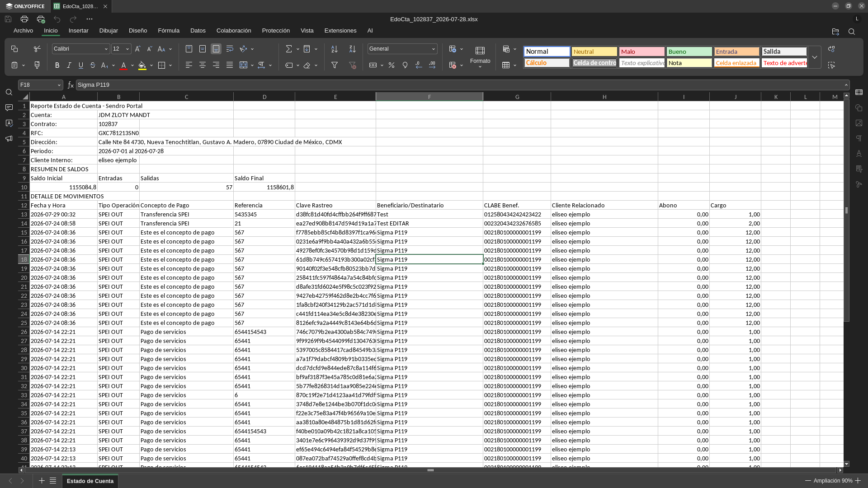Toggle strikethrough formatting
The image size is (868, 488).
point(93,65)
